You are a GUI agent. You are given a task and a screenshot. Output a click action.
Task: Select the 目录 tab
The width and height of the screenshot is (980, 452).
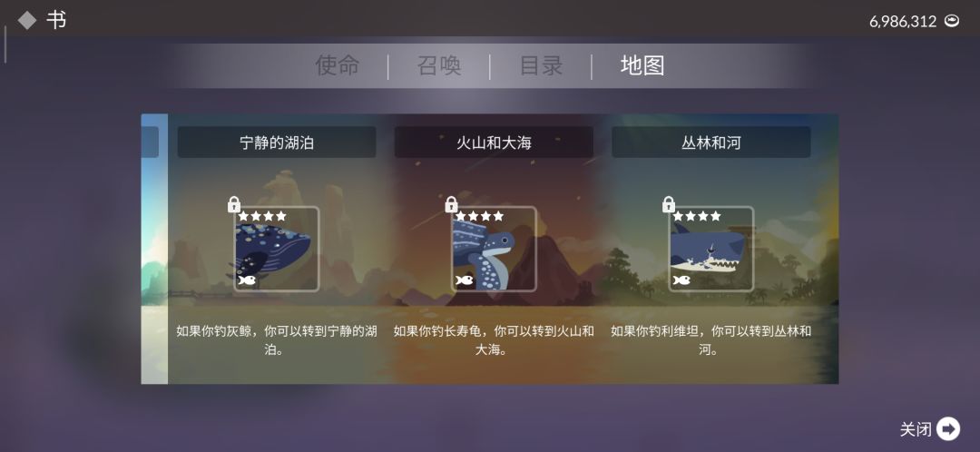pyautogui.click(x=541, y=65)
